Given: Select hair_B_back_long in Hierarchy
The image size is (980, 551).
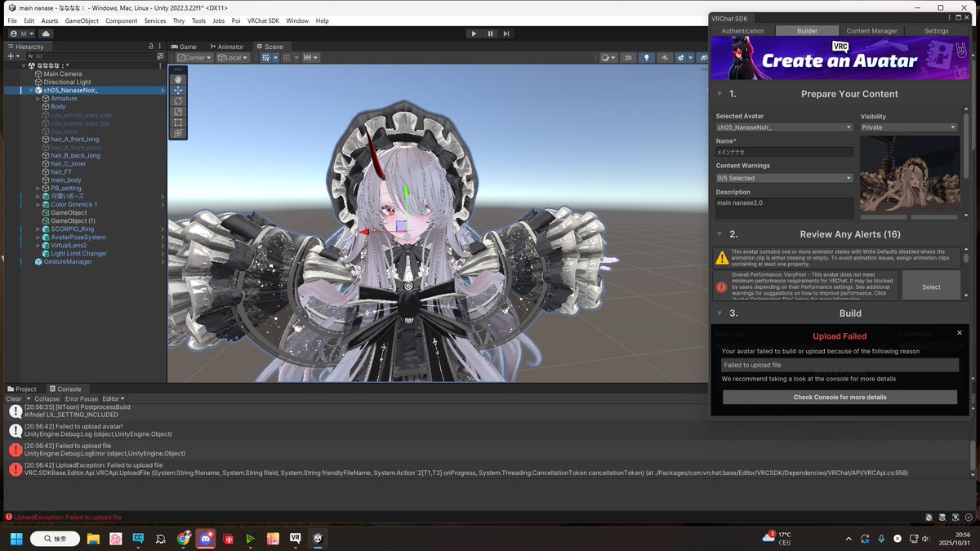Looking at the screenshot, I should click(x=75, y=156).
